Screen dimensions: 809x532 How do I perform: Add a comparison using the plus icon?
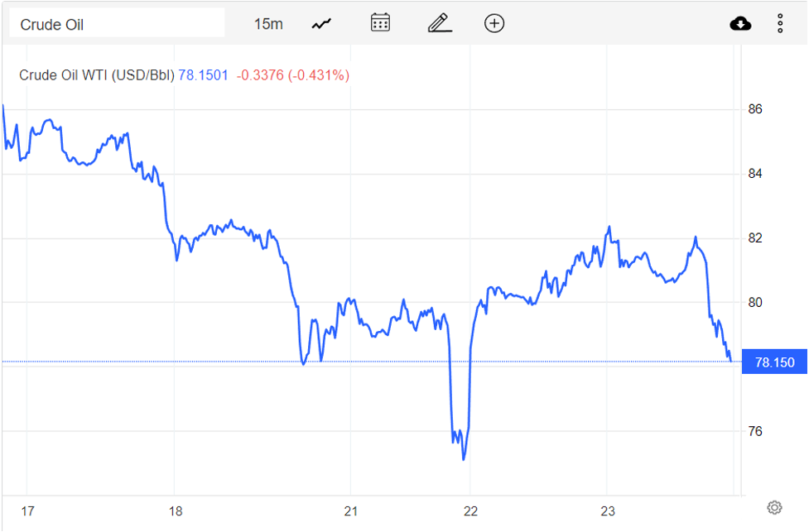tap(494, 23)
